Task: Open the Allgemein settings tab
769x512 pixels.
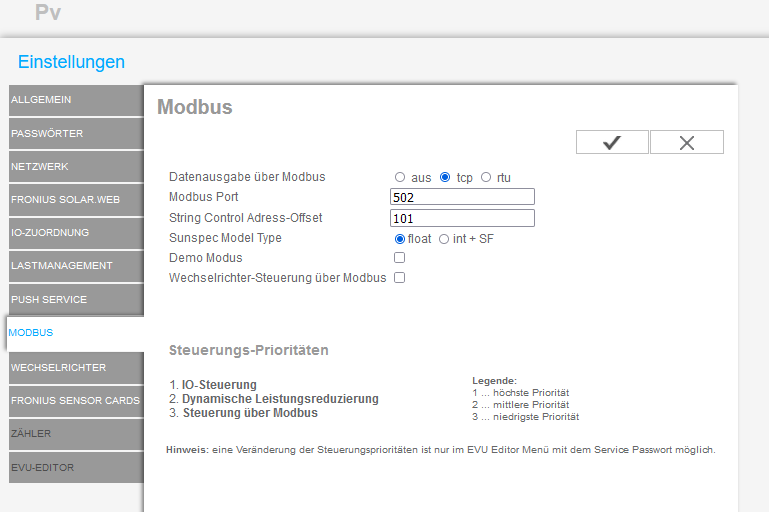Action: click(x=76, y=100)
